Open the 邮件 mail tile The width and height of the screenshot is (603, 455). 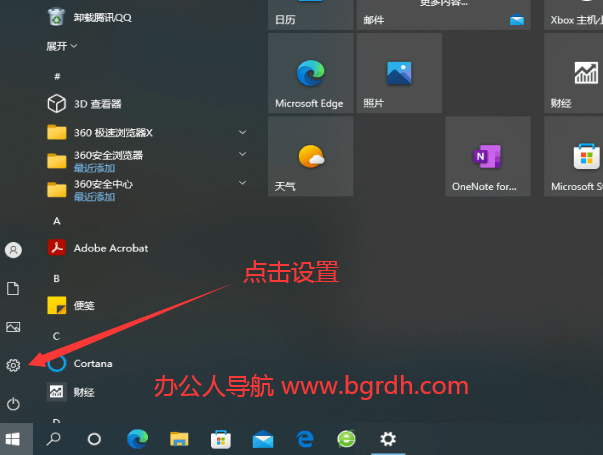[443, 15]
